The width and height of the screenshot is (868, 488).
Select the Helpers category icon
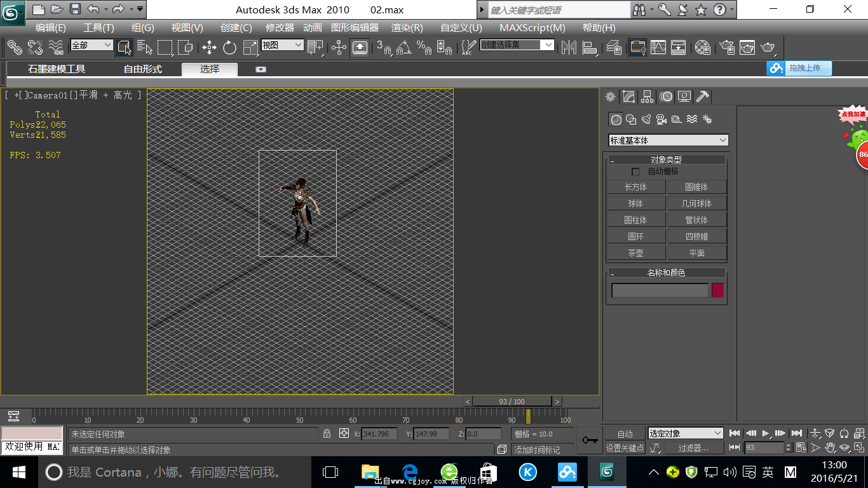click(x=677, y=119)
